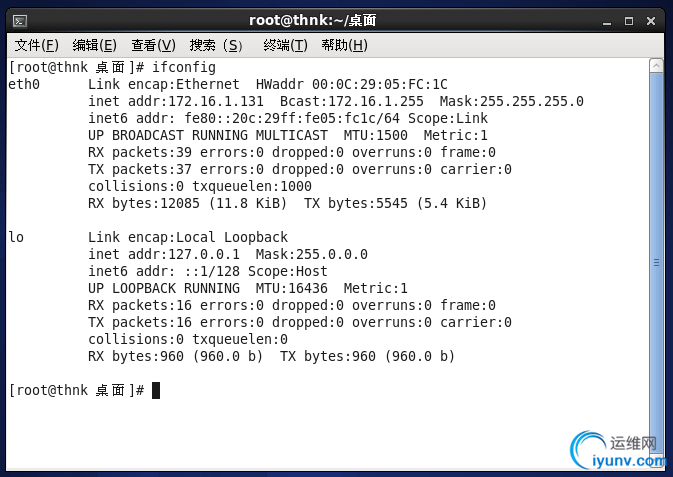Maximize the root@thnk terminal window

[x=629, y=20]
